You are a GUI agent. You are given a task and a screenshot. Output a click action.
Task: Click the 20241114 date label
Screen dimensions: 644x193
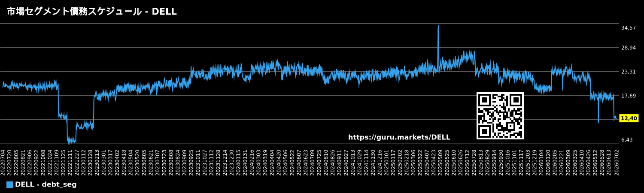(x=366, y=162)
